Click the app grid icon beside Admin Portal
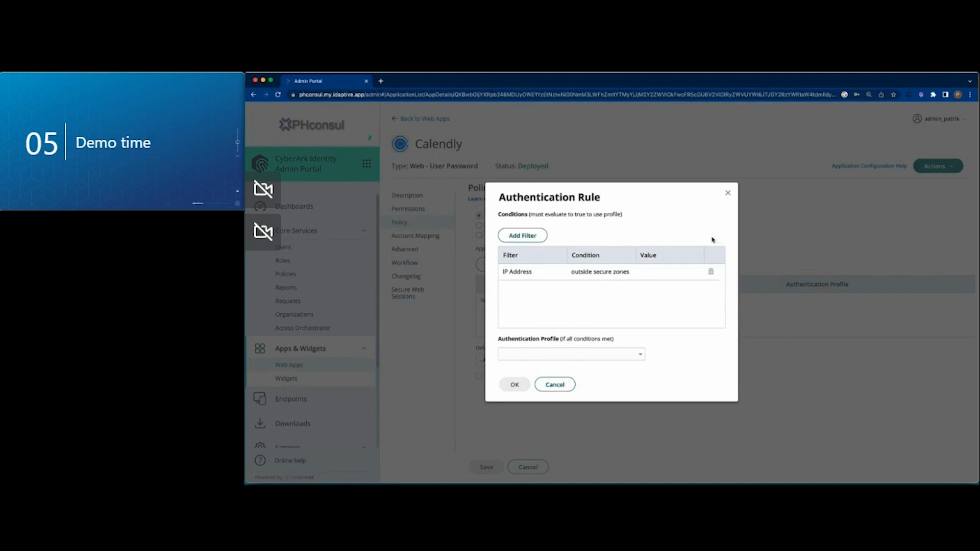980x551 pixels. click(x=366, y=163)
